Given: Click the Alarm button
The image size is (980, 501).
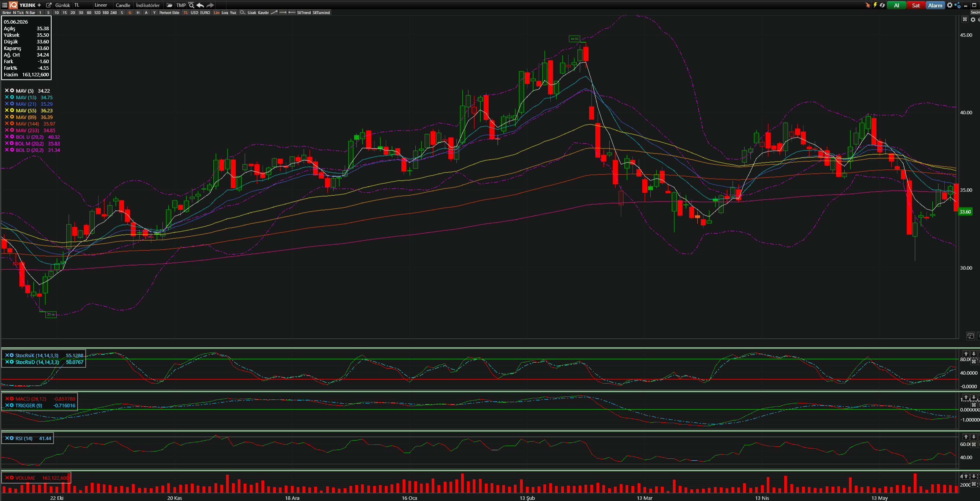Looking at the screenshot, I should coord(935,5).
